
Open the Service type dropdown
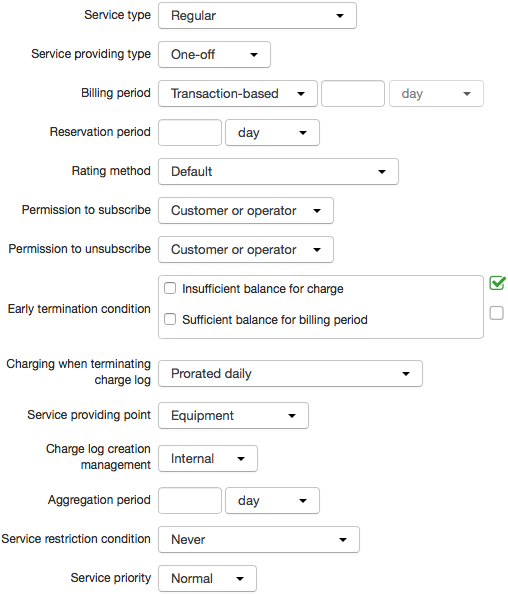[257, 16]
